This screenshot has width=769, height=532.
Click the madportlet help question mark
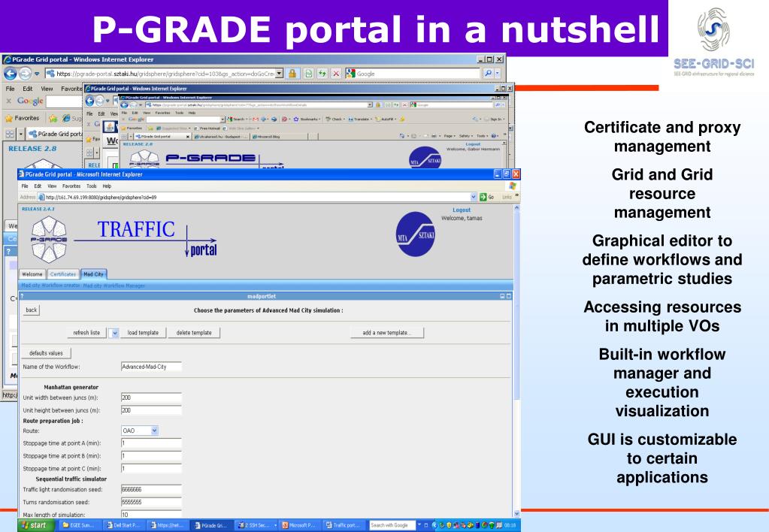coord(23,296)
